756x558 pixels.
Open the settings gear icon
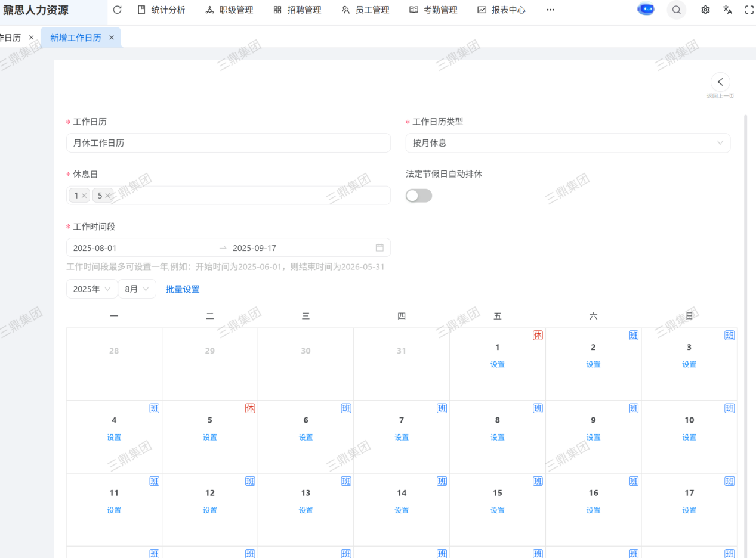click(x=705, y=10)
